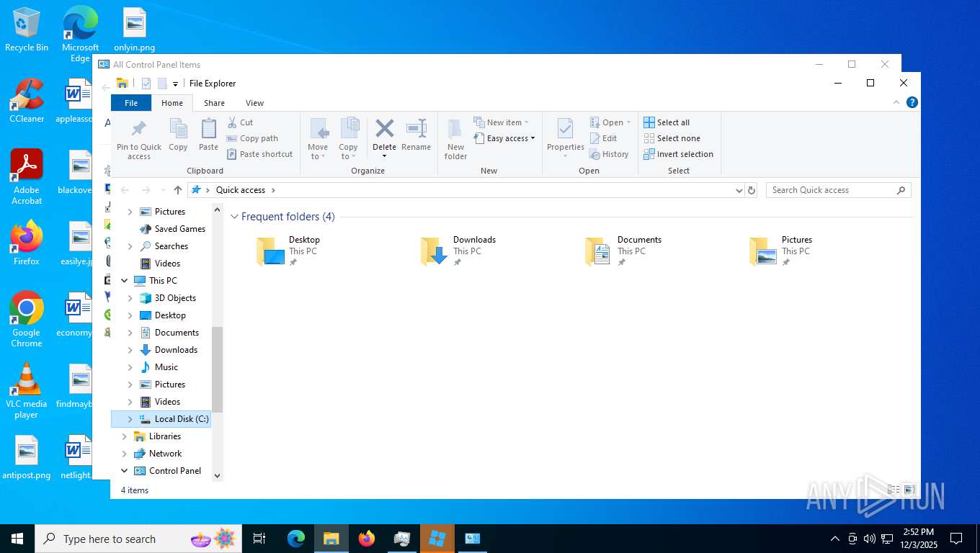980x553 pixels.
Task: Open Desktop folder in Frequent folders
Action: pyautogui.click(x=288, y=251)
